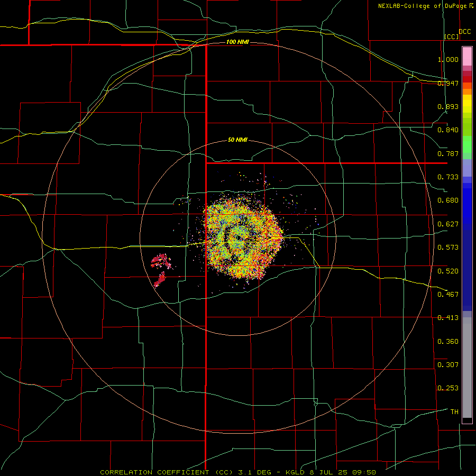Click the 0.627 scale value

[448, 224]
